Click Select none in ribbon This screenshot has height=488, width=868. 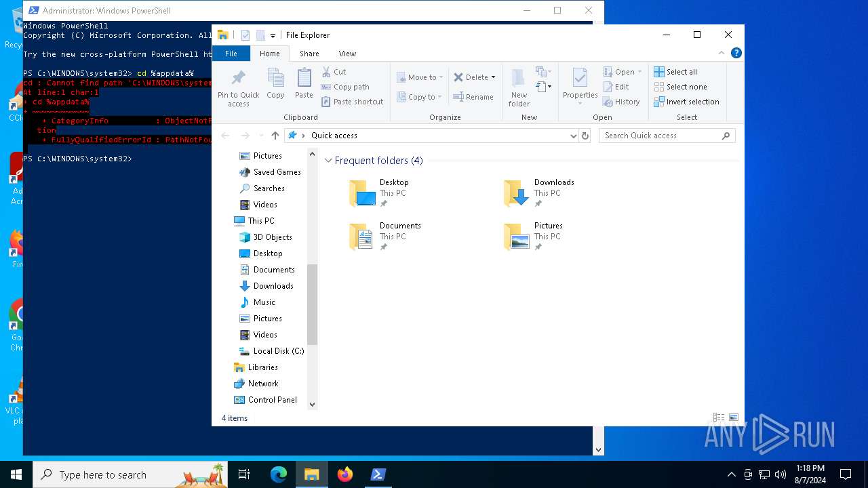(680, 87)
